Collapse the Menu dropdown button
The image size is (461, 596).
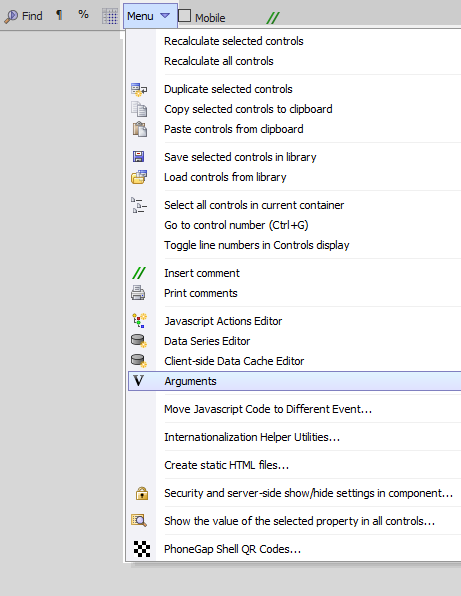pyautogui.click(x=150, y=16)
